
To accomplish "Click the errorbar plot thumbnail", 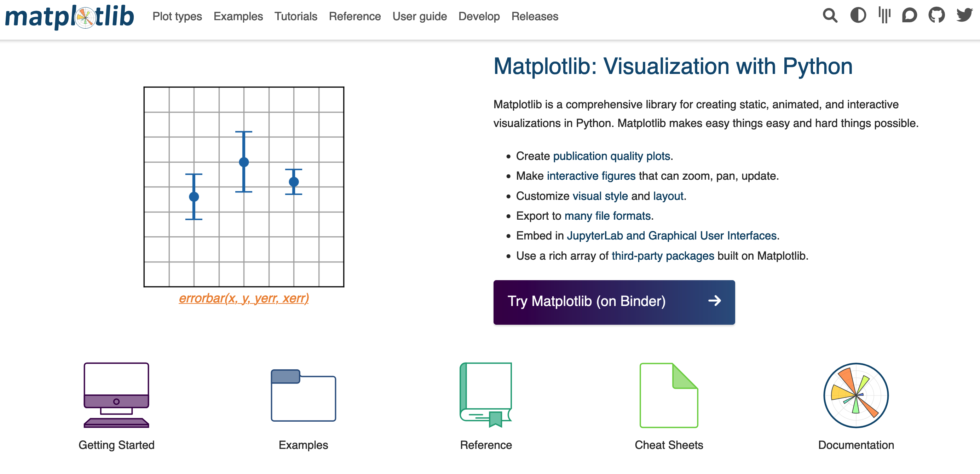I will click(x=244, y=187).
